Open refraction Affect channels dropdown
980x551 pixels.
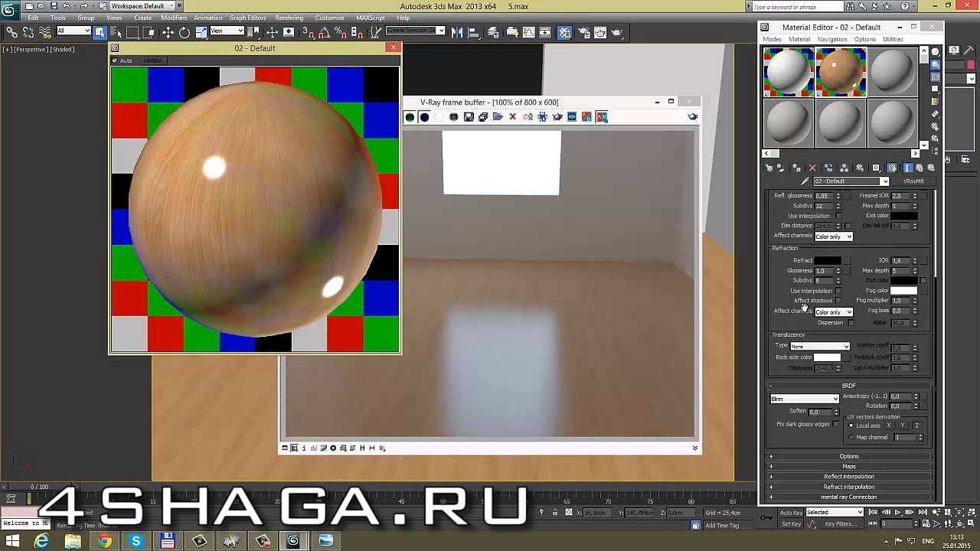[834, 312]
